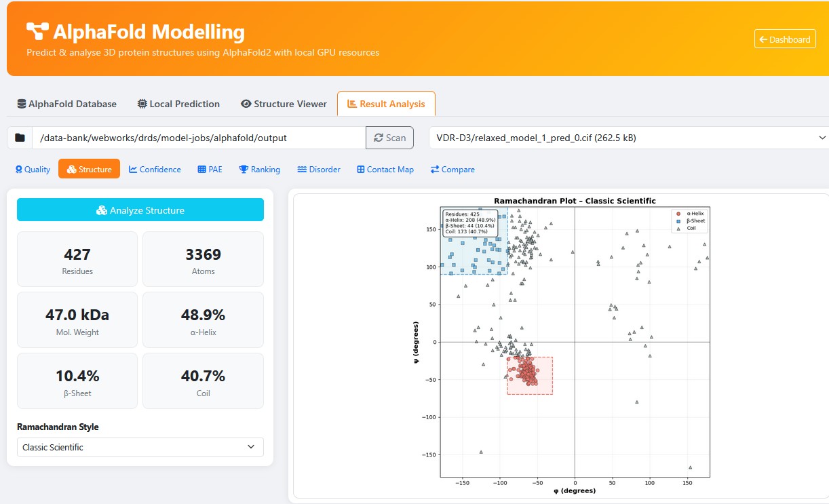This screenshot has width=829, height=504.
Task: Return to Dashboard via header button
Action: point(785,39)
